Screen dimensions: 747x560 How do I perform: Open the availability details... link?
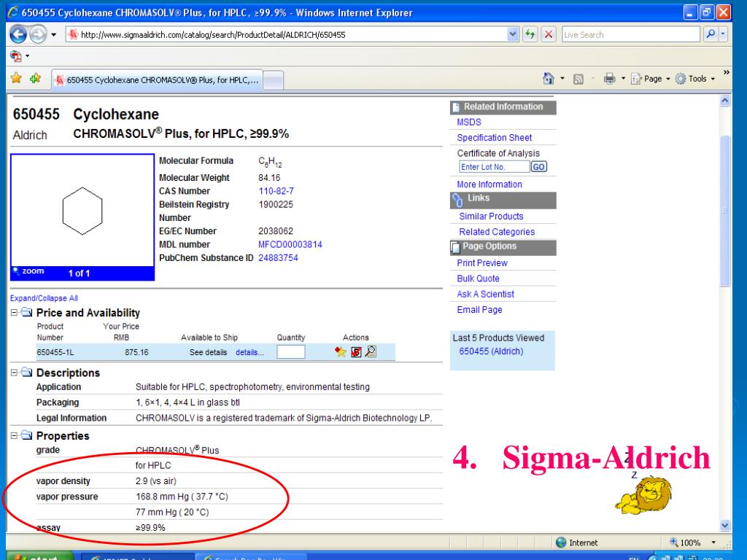pos(249,352)
